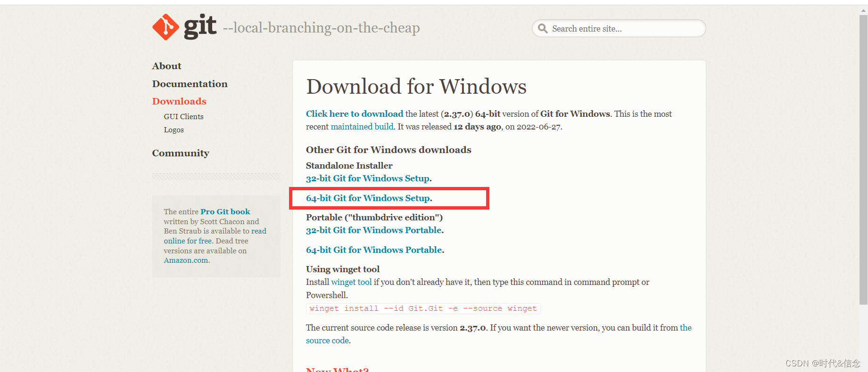868x372 pixels.
Task: Download 32-bit Git for Windows Setup
Action: pyautogui.click(x=368, y=178)
